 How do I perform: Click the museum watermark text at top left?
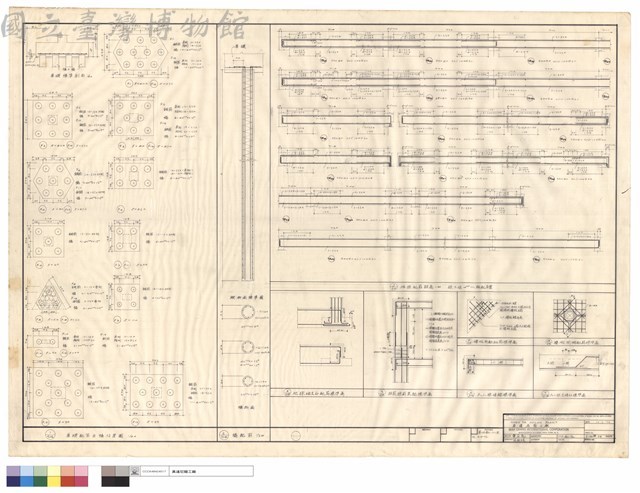(x=125, y=25)
